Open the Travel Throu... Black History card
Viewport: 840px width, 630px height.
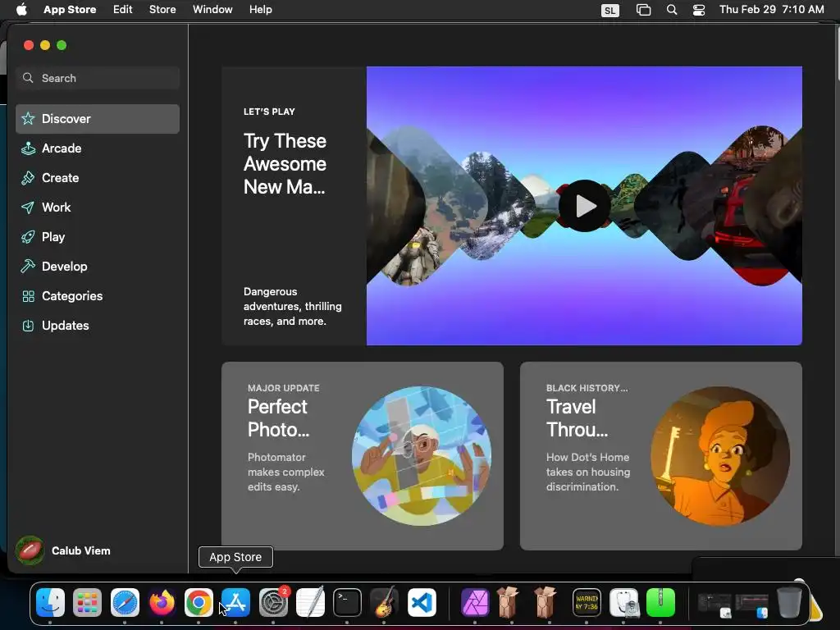pos(661,456)
